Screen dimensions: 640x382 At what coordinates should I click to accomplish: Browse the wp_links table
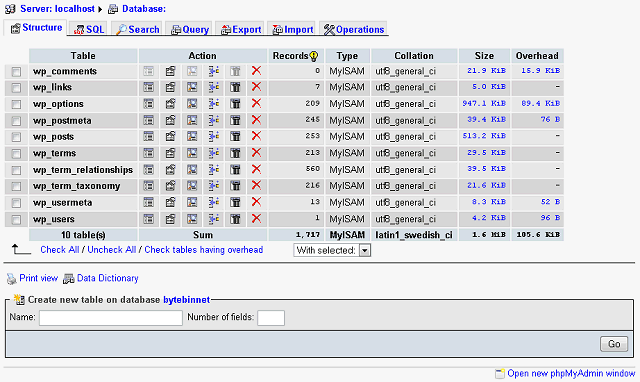149,87
